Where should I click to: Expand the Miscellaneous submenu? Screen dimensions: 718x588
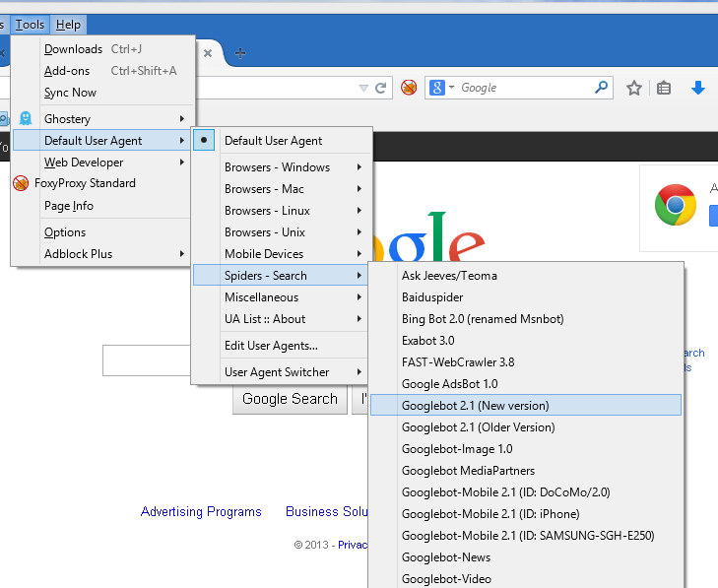point(359,297)
